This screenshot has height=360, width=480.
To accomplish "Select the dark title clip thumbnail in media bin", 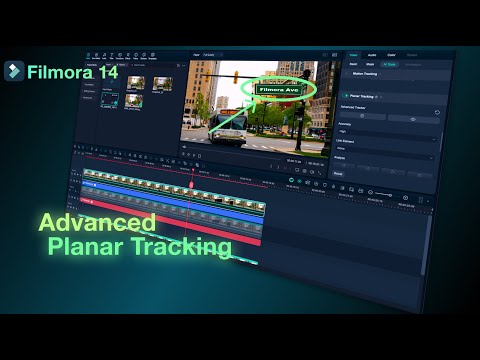I will click(x=110, y=99).
